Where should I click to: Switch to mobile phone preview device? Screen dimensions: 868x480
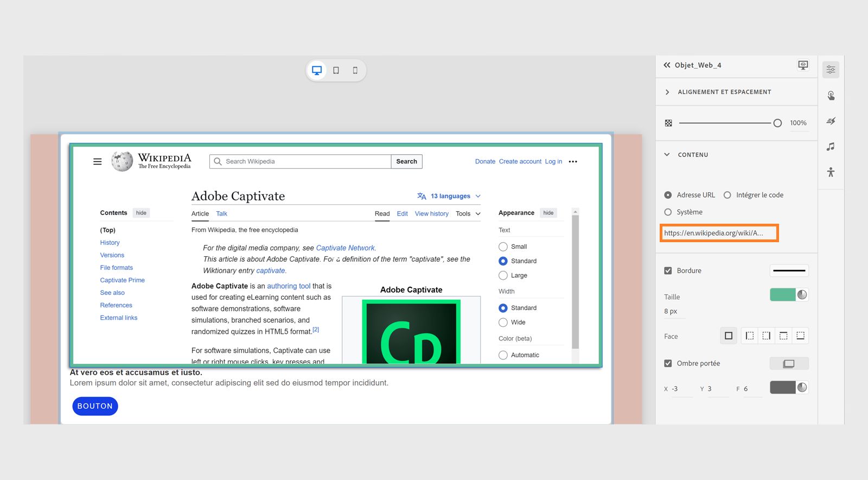[x=355, y=70]
